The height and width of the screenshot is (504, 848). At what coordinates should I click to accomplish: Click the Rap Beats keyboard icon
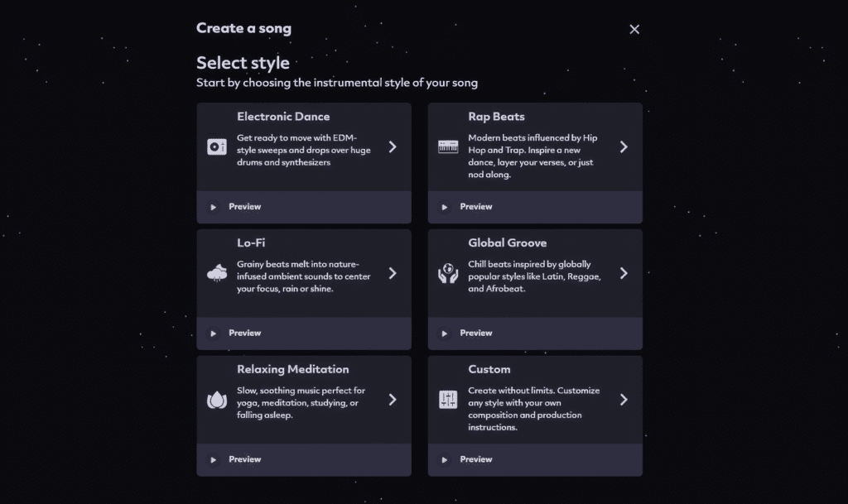pos(448,147)
